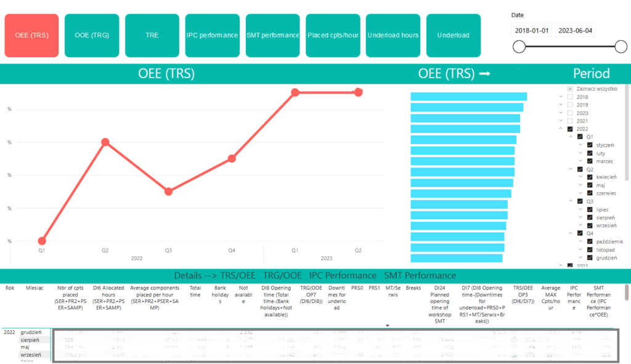Open TRG/OOE details link
This screenshot has width=631, height=364.
pyautogui.click(x=282, y=275)
